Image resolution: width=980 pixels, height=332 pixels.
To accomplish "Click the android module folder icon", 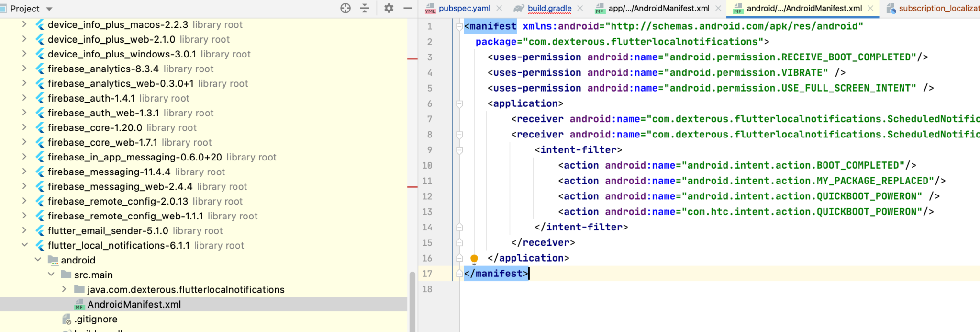I will [53, 260].
